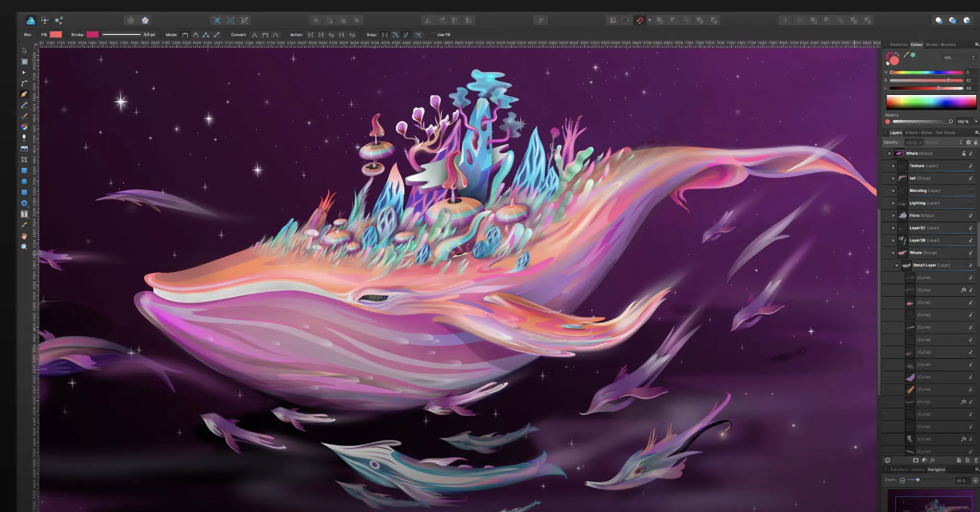
Task: Toggle visibility of Texture layer
Action: click(971, 166)
